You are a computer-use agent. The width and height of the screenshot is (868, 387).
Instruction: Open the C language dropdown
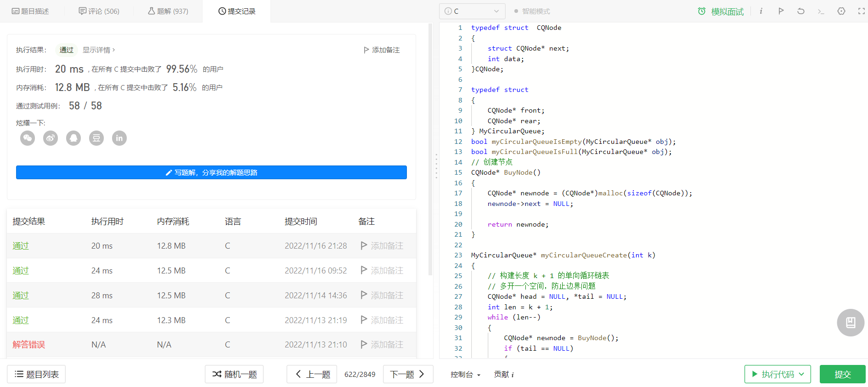(472, 11)
